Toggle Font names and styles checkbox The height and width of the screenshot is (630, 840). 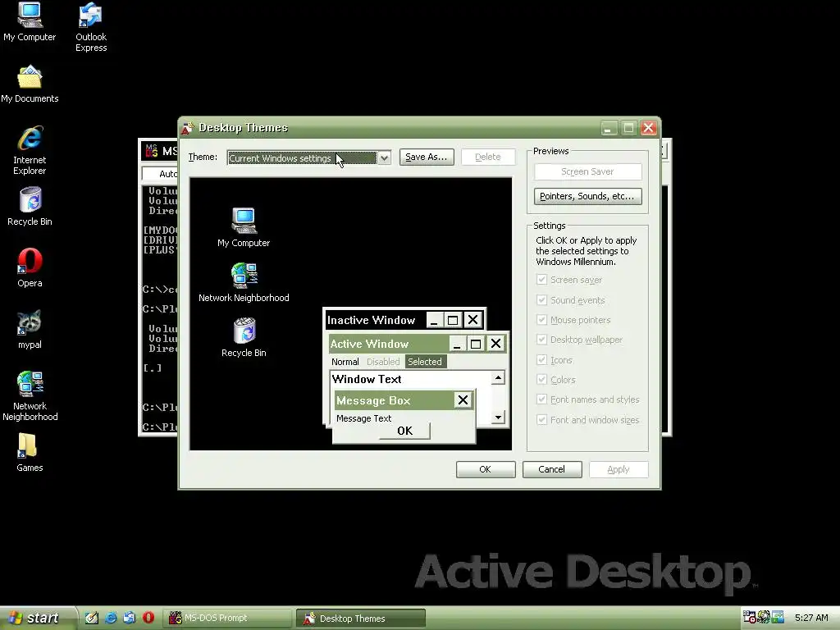point(541,399)
